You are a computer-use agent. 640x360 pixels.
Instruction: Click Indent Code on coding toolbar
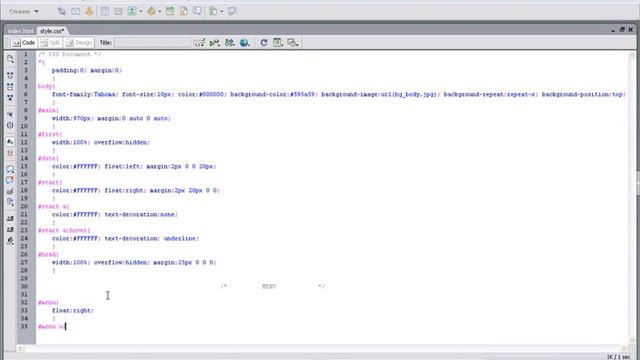coord(10,218)
